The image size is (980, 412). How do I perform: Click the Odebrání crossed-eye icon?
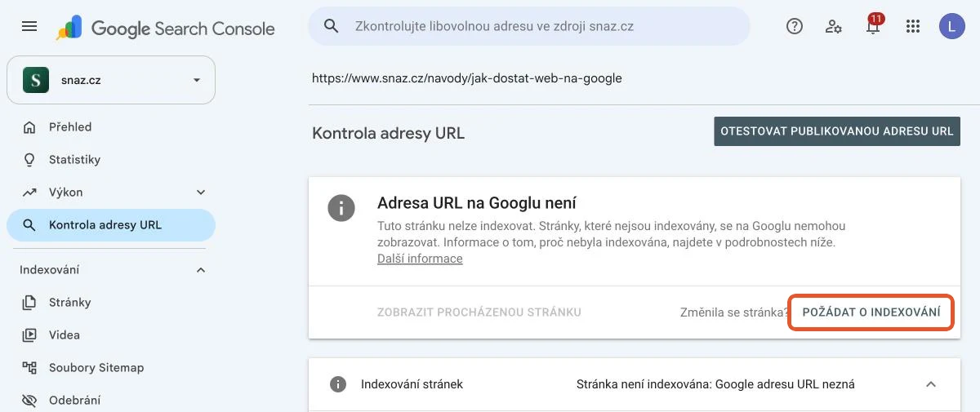click(x=29, y=401)
